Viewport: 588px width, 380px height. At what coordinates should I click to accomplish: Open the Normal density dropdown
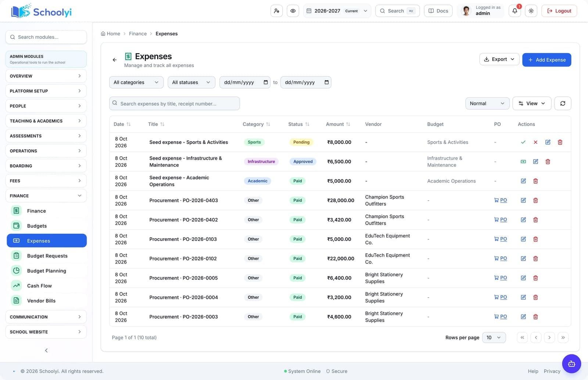[487, 104]
